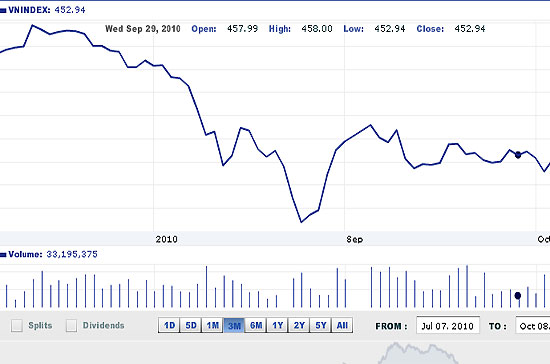Switch chart to 6M range
Screen dimensions: 550x364
click(x=256, y=325)
